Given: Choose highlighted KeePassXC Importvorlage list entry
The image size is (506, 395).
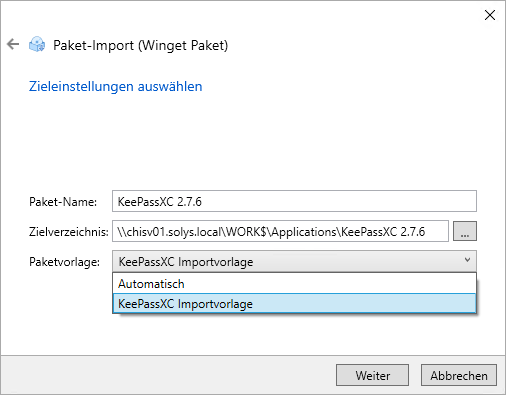Looking at the screenshot, I should coord(294,303).
